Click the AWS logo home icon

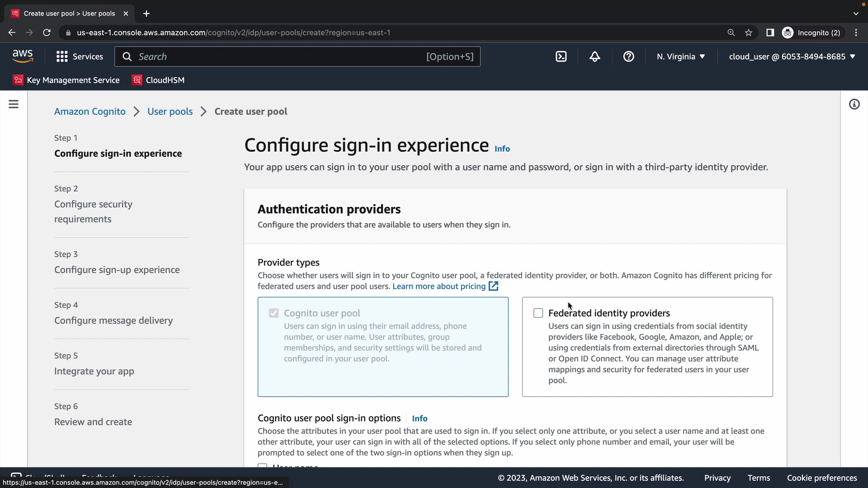(23, 56)
